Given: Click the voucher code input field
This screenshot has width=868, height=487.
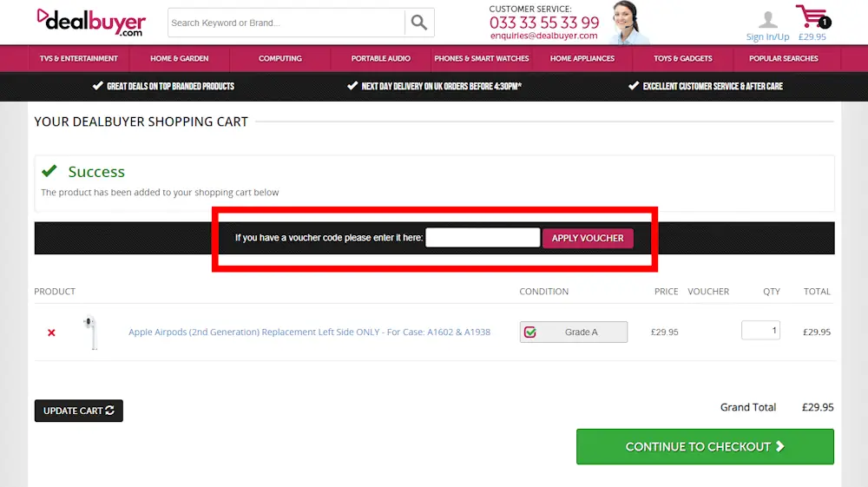Looking at the screenshot, I should point(483,237).
